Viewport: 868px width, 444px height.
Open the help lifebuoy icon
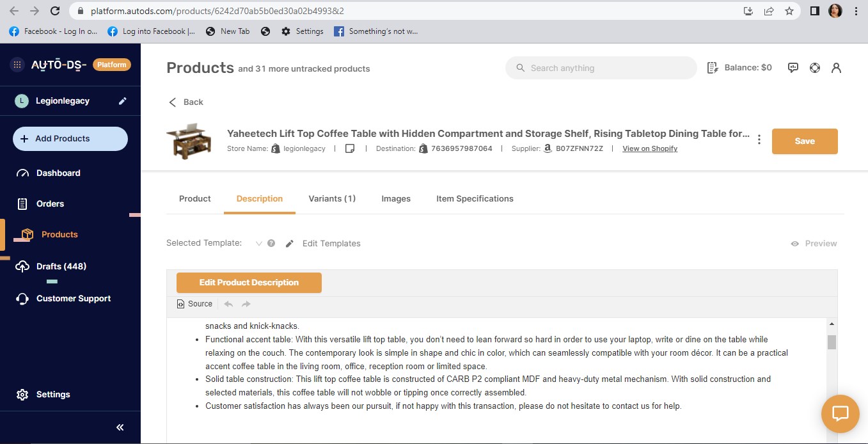(815, 68)
